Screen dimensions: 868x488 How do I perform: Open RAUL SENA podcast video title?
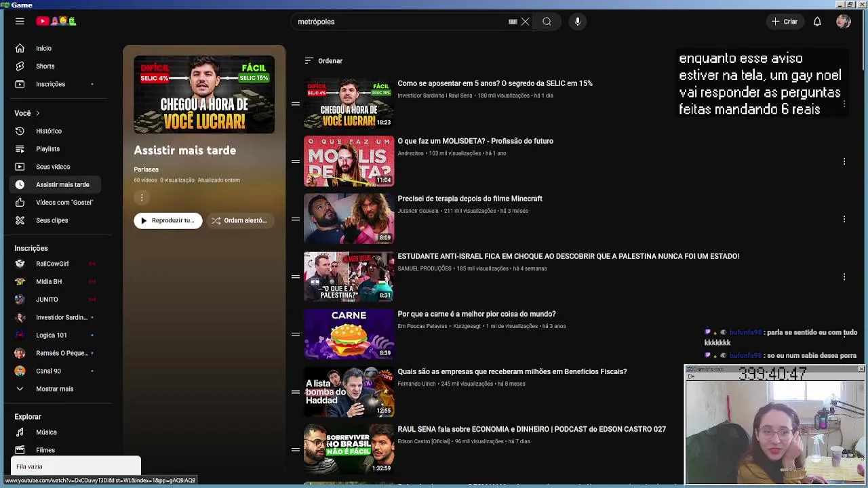(532, 429)
